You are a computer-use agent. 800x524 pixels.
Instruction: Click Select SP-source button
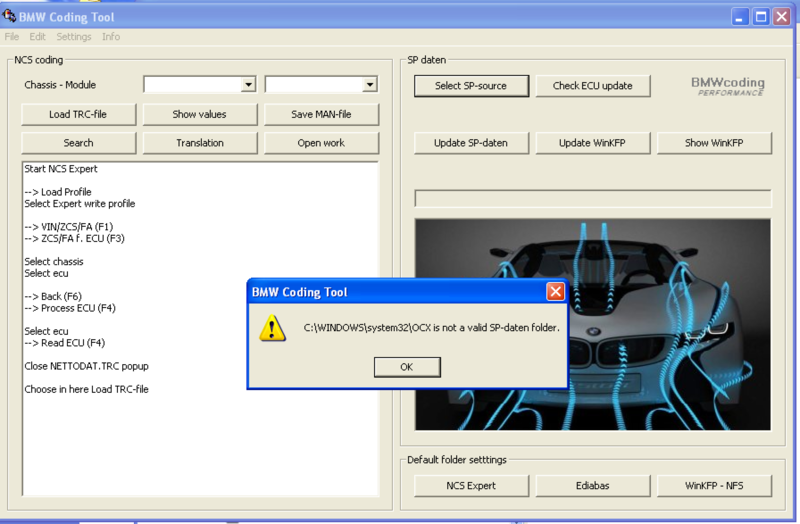(x=471, y=86)
